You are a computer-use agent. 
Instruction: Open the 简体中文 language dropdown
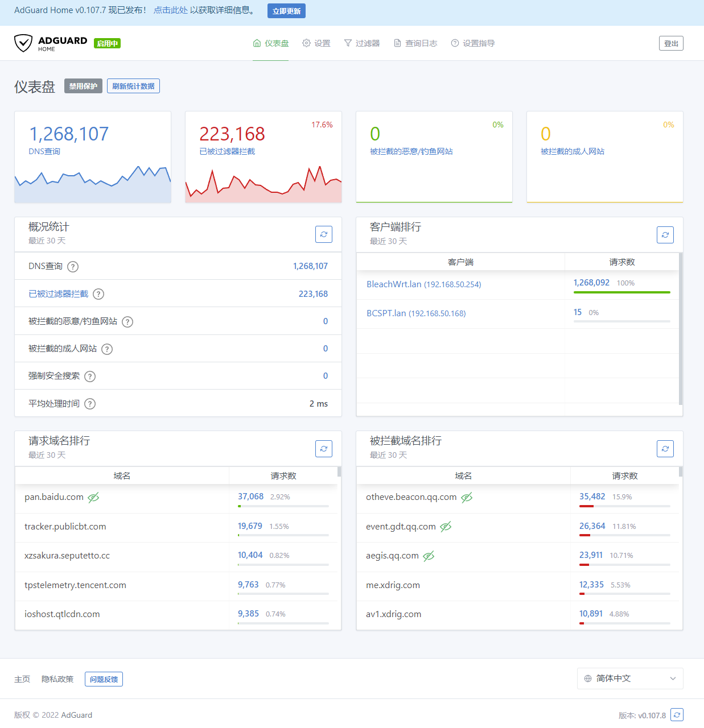coord(630,679)
